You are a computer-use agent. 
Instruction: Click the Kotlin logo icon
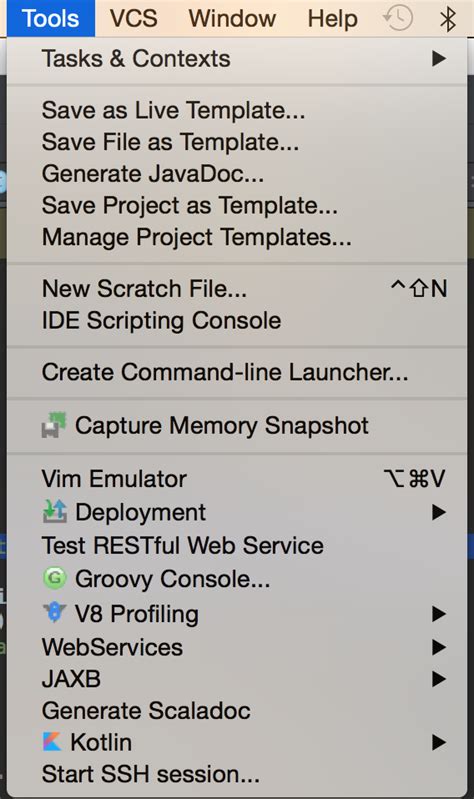(x=52, y=742)
